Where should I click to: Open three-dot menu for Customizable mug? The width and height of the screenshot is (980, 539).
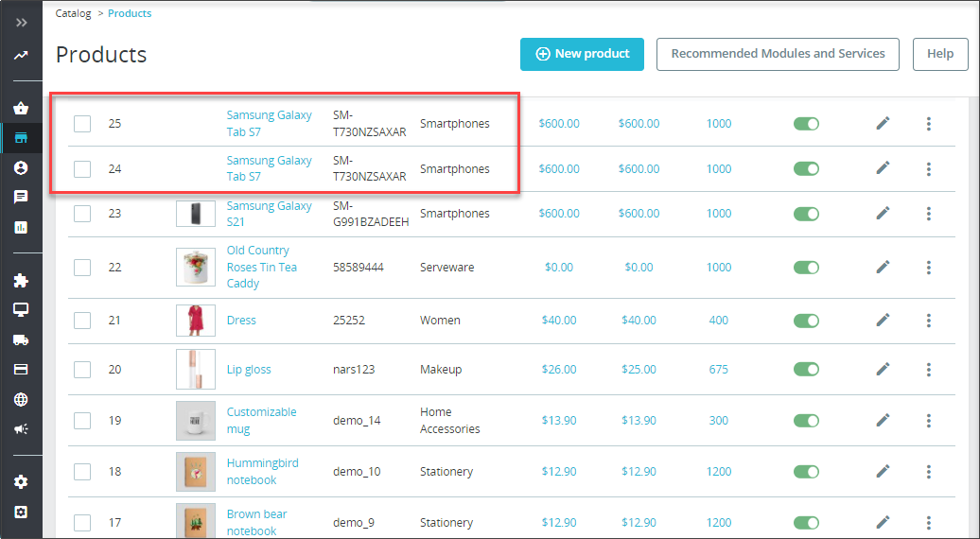click(929, 421)
